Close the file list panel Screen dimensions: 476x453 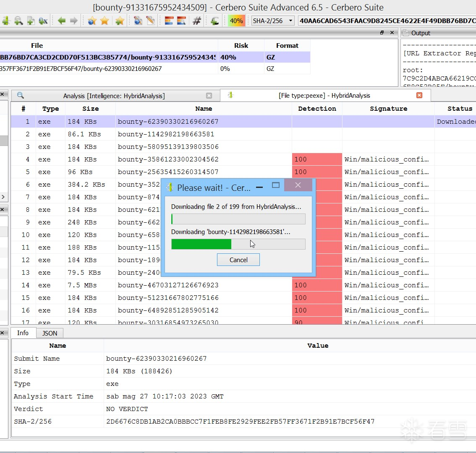392,32
